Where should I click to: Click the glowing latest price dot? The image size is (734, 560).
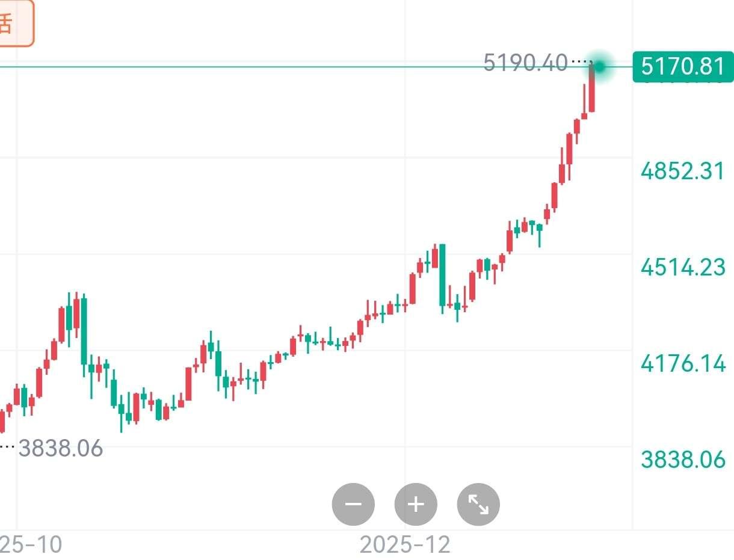click(x=599, y=66)
